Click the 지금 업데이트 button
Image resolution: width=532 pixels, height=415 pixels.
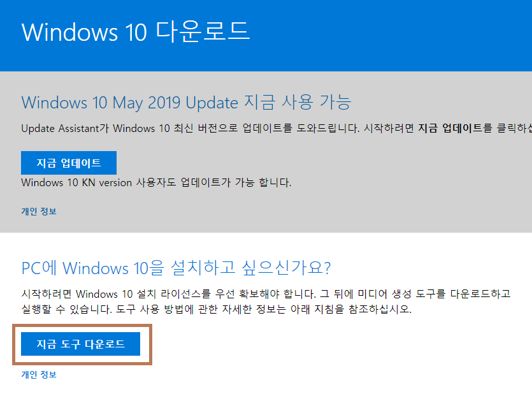[x=69, y=163]
